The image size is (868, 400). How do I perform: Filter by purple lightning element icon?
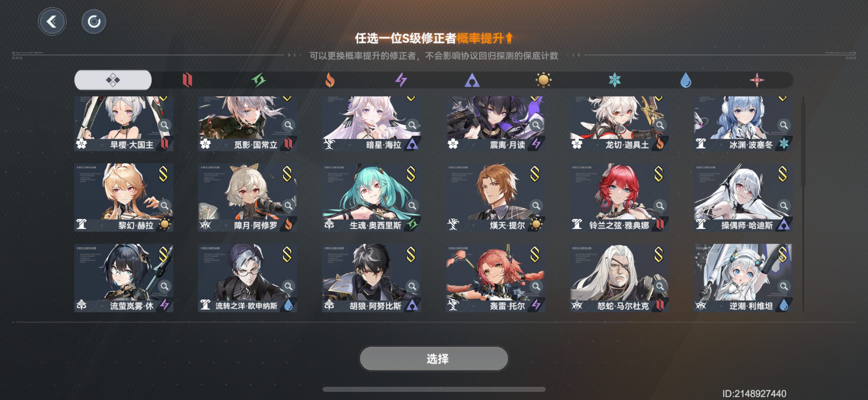click(401, 80)
